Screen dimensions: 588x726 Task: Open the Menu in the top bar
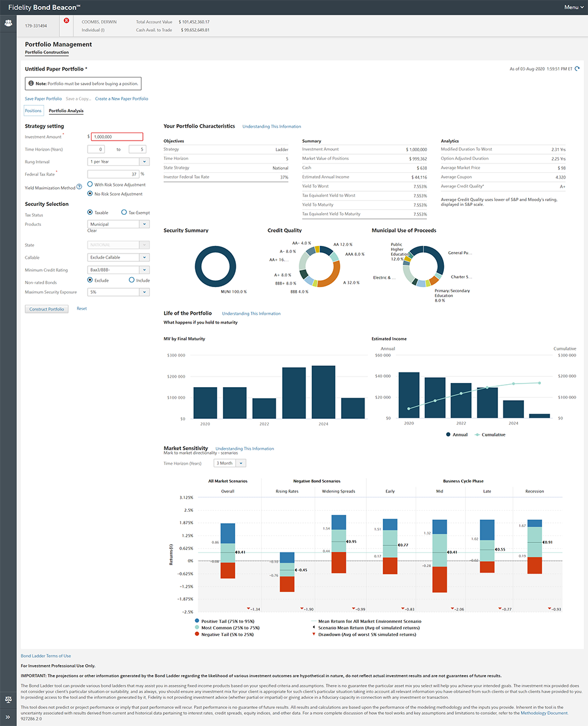click(573, 7)
